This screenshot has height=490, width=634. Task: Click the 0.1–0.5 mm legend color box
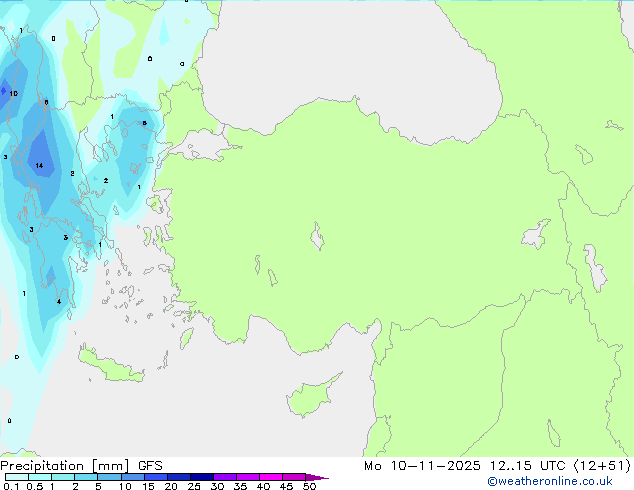click(17, 477)
